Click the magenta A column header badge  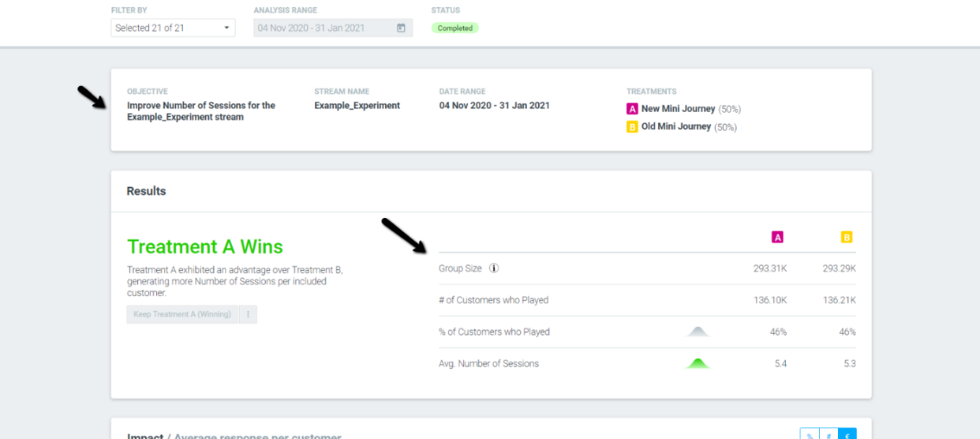coord(777,237)
